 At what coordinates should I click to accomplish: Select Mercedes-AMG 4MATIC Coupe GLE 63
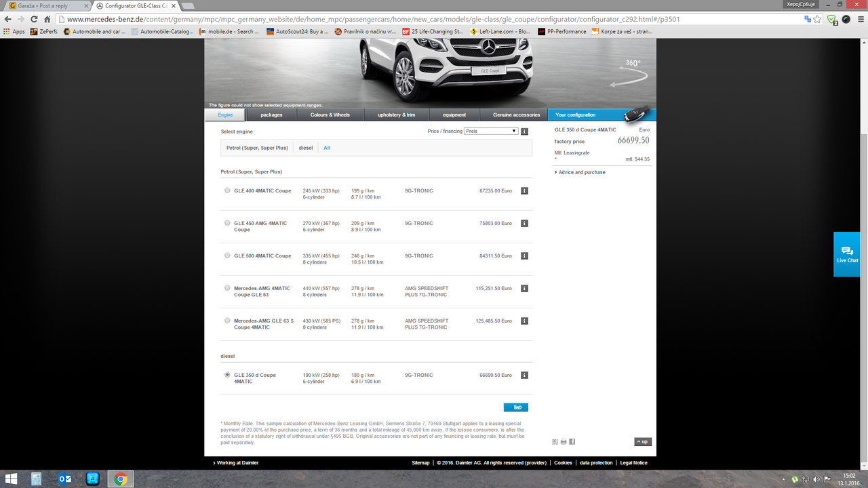tap(227, 288)
